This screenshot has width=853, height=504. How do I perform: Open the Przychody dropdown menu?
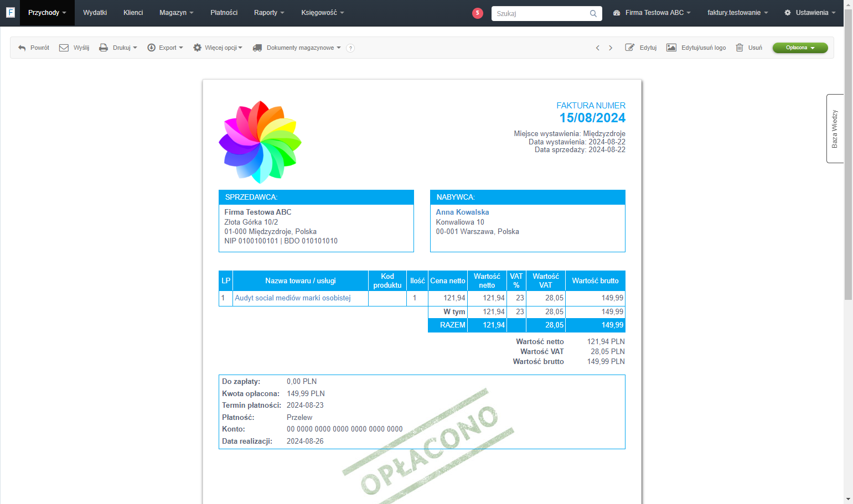(x=47, y=13)
